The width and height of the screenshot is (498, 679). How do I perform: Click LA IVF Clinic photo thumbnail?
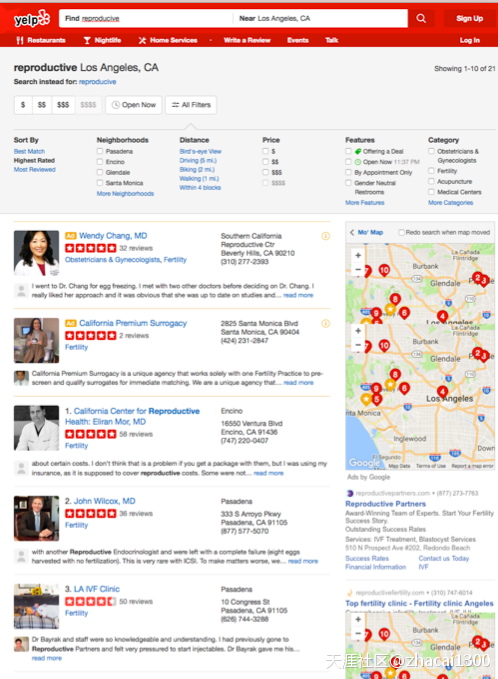click(x=36, y=606)
